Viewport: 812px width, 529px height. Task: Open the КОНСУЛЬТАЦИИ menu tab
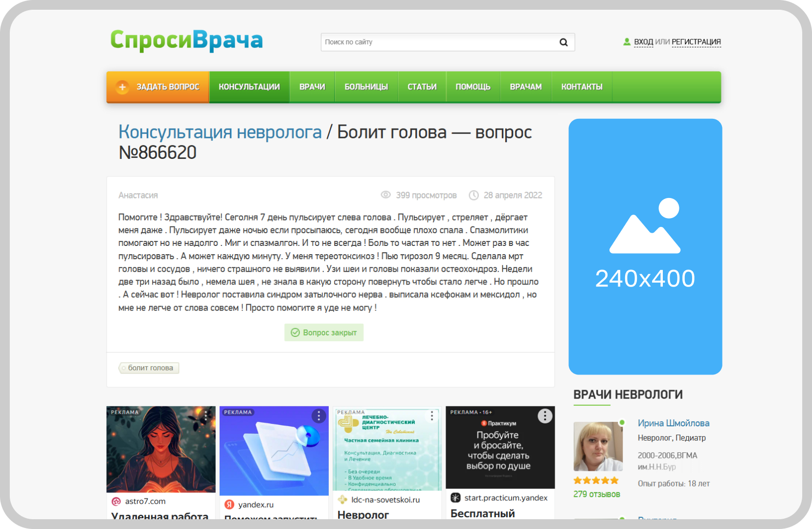pos(249,87)
